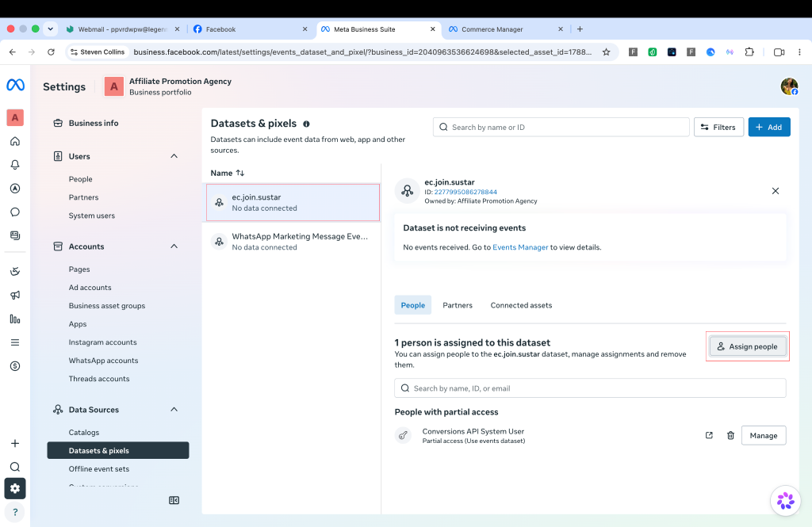Viewport: 812px width, 527px height.
Task: Click dataset ID 2277995086278844 link
Action: click(x=465, y=192)
